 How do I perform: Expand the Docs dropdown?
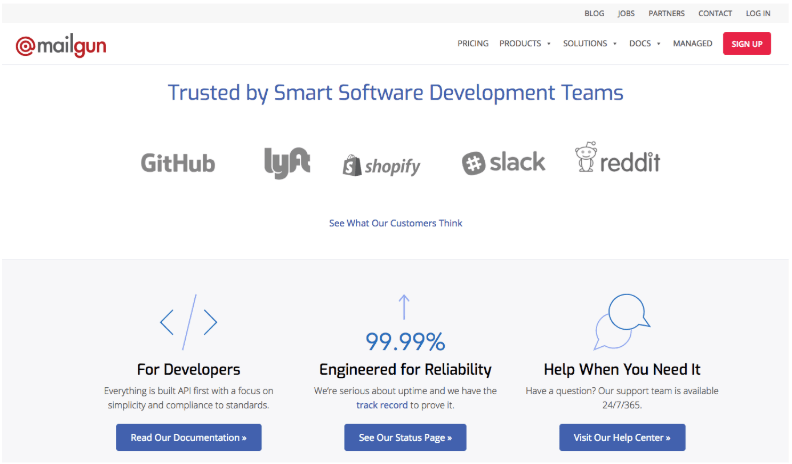pos(645,43)
